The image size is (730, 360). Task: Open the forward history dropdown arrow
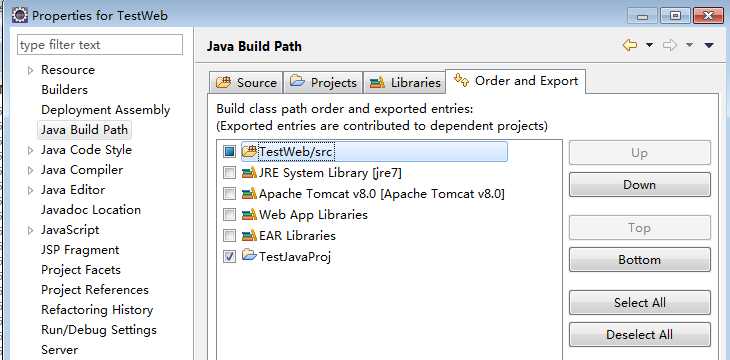click(689, 45)
